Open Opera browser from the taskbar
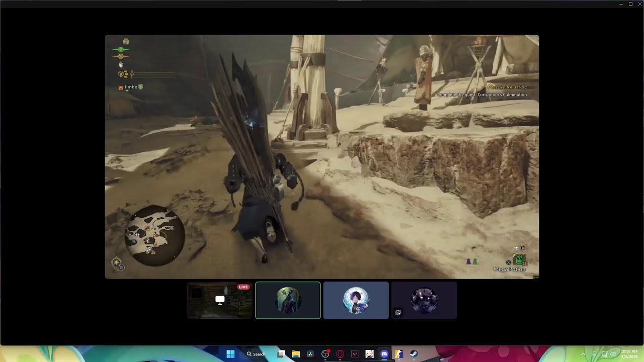Viewport: 644px width, 362px height. (340, 354)
